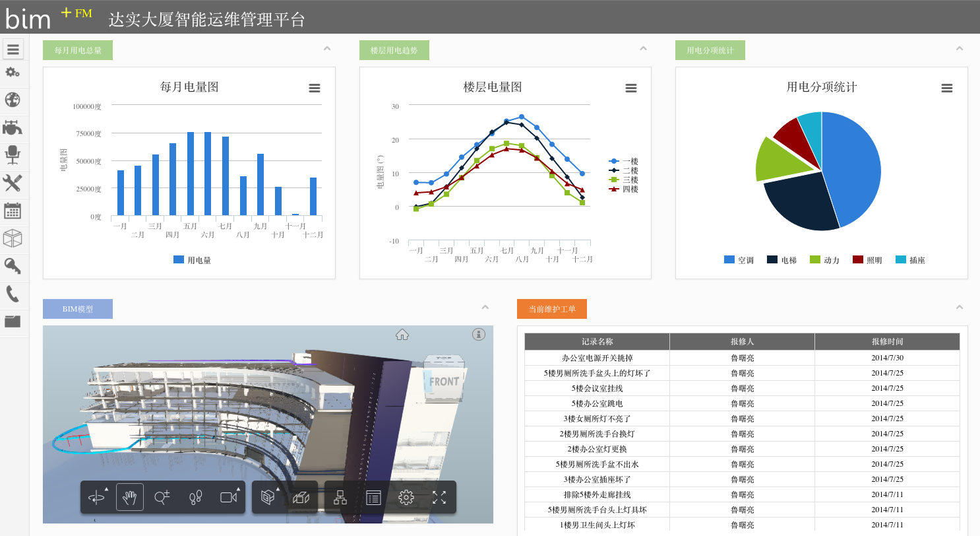This screenshot has width=980, height=536.
Task: Select the 5楼会议室挂线 record
Action: pos(597,388)
